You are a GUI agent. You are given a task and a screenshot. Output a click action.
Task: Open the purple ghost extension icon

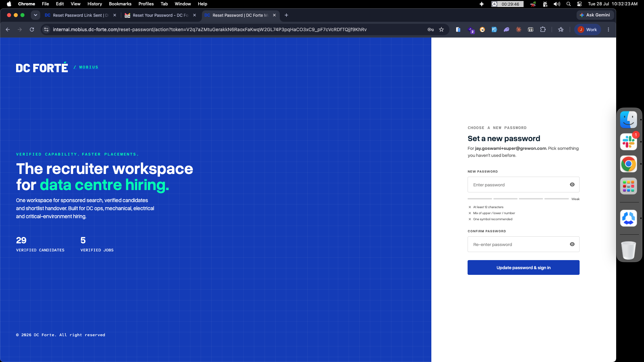click(506, 29)
